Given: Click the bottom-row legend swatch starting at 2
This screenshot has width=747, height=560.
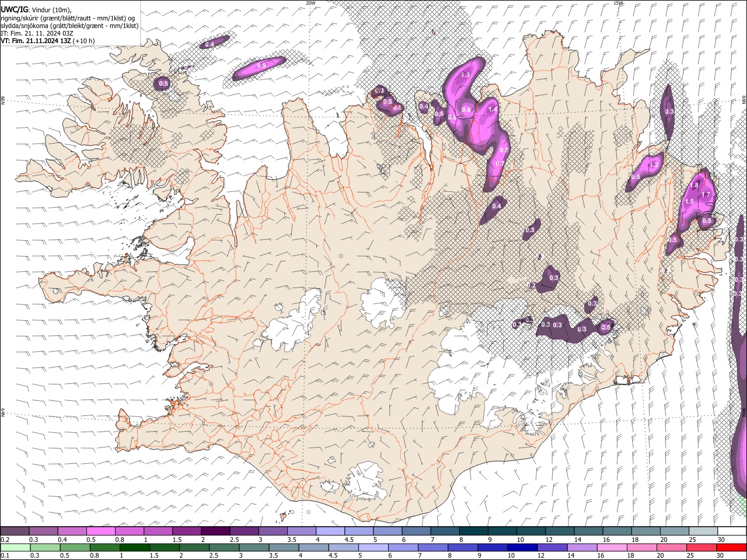Looking at the screenshot, I should (x=194, y=547).
